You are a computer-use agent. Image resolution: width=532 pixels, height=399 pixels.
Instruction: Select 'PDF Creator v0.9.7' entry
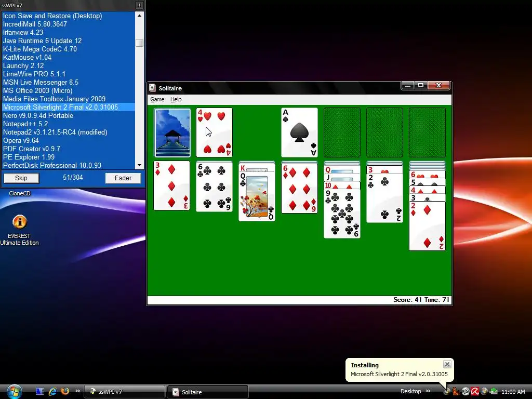69,149
